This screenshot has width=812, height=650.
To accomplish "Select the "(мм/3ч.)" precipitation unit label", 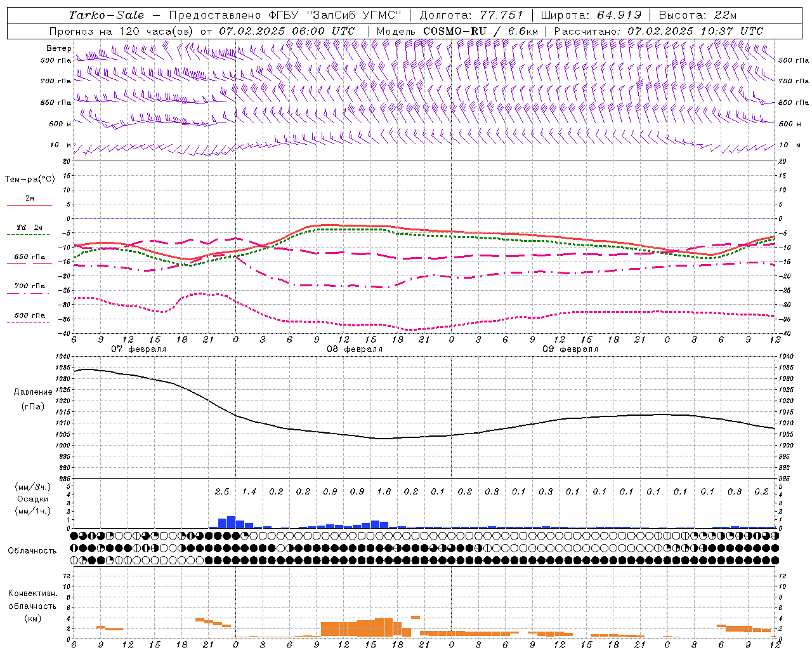I will click(x=33, y=487).
